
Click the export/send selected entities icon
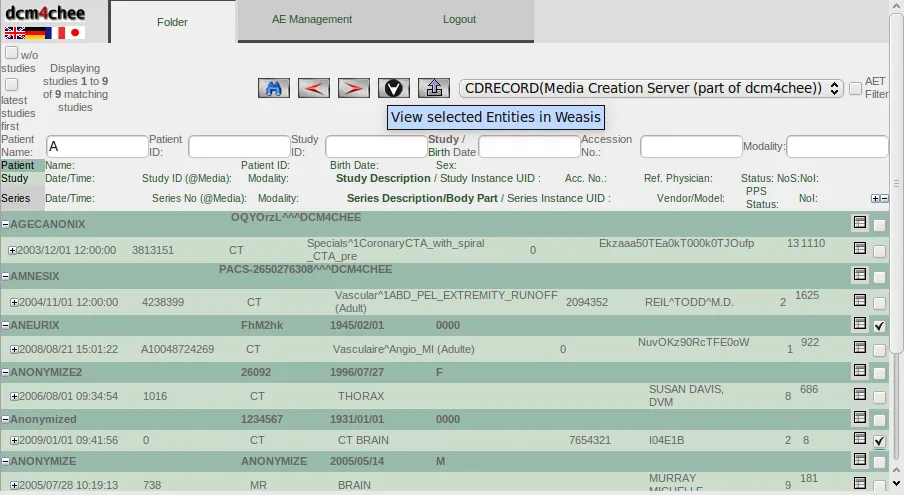tap(434, 88)
